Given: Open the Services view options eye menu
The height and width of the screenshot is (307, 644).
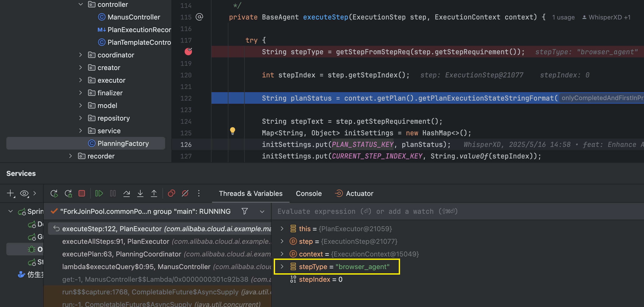Looking at the screenshot, I should [24, 194].
